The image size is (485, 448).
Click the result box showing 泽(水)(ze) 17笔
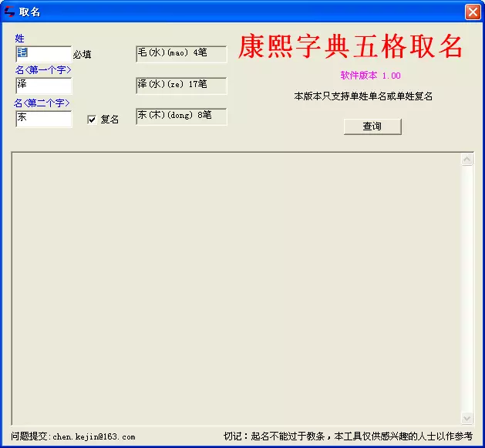[x=181, y=86]
